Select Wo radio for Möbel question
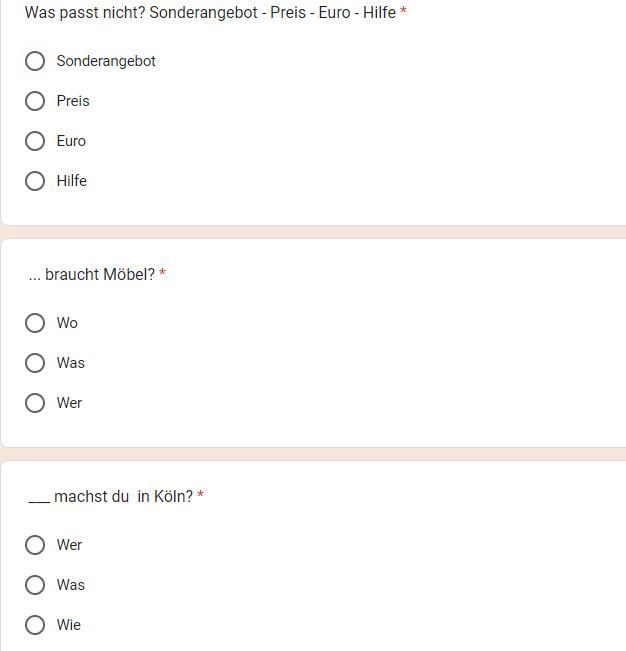Screen dimensions: 626x651 [x=35, y=323]
